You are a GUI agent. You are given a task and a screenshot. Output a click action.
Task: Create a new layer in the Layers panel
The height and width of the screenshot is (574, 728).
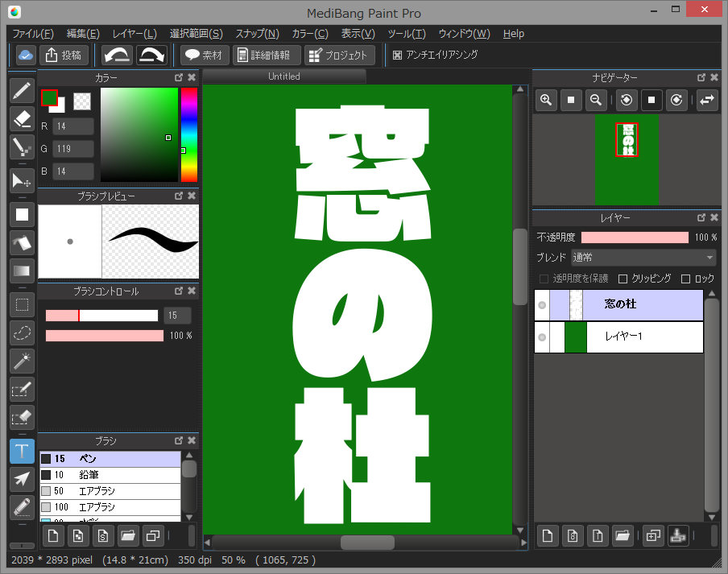547,535
